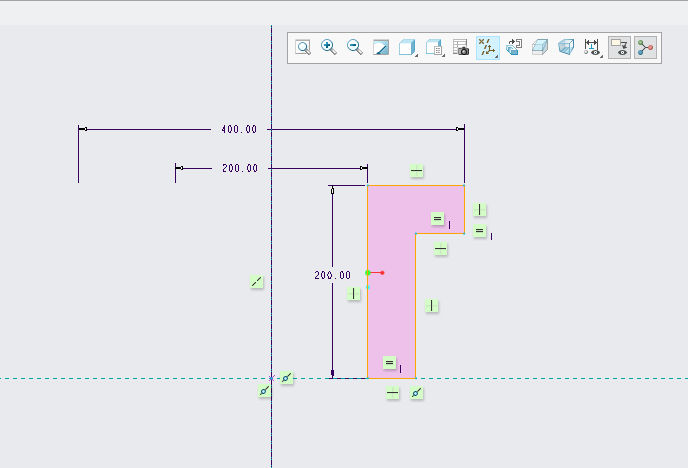The image size is (688, 468).
Task: Select the horizontal constraint under the bottom edge
Action: 393,393
